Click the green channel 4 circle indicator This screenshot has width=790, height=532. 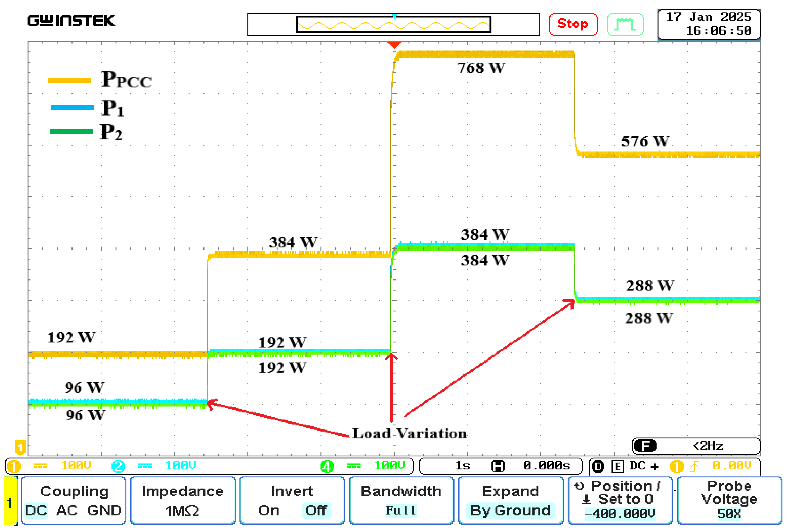[x=327, y=466]
